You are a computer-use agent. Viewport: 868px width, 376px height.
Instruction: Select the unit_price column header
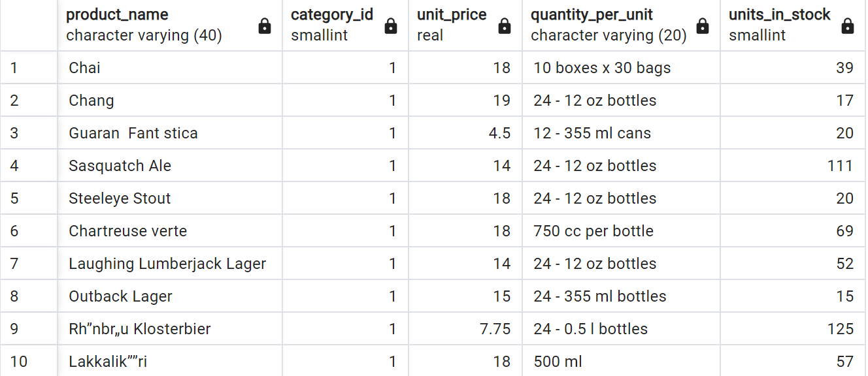point(465,25)
